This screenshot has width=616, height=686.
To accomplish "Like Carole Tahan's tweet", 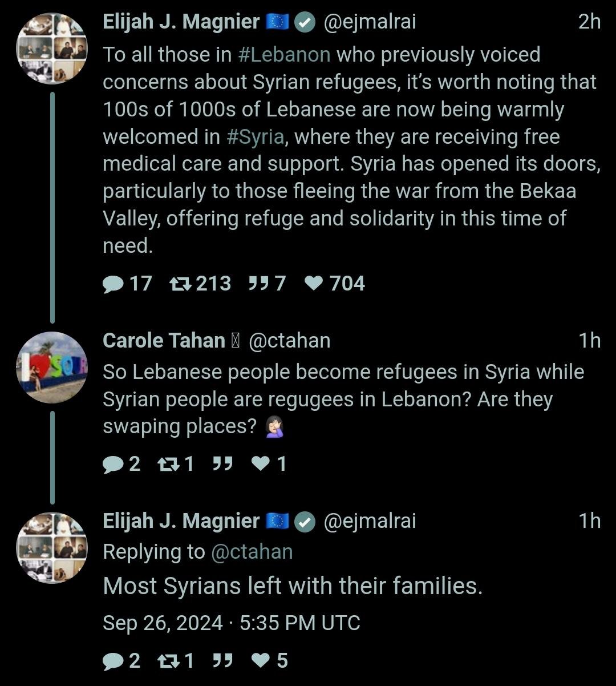I will point(261,465).
